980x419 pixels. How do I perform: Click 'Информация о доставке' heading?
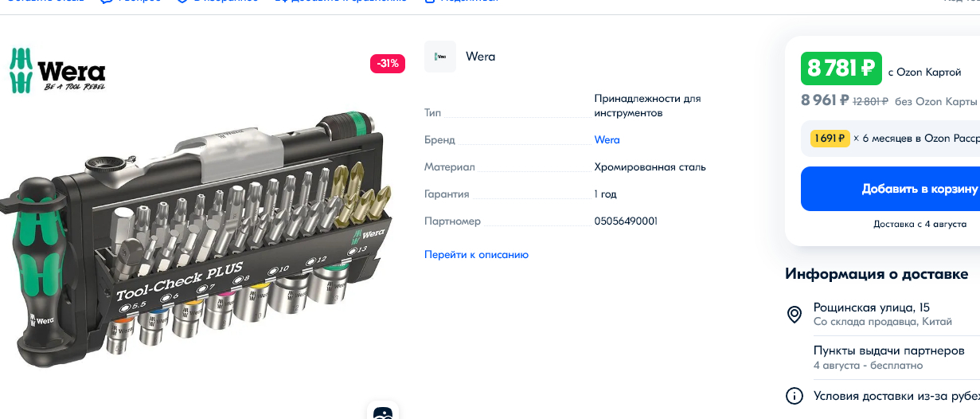click(877, 274)
